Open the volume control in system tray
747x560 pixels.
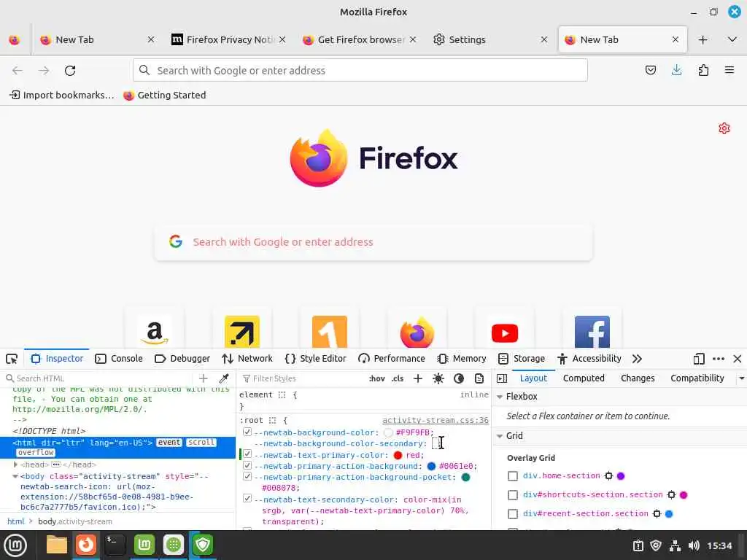point(694,545)
